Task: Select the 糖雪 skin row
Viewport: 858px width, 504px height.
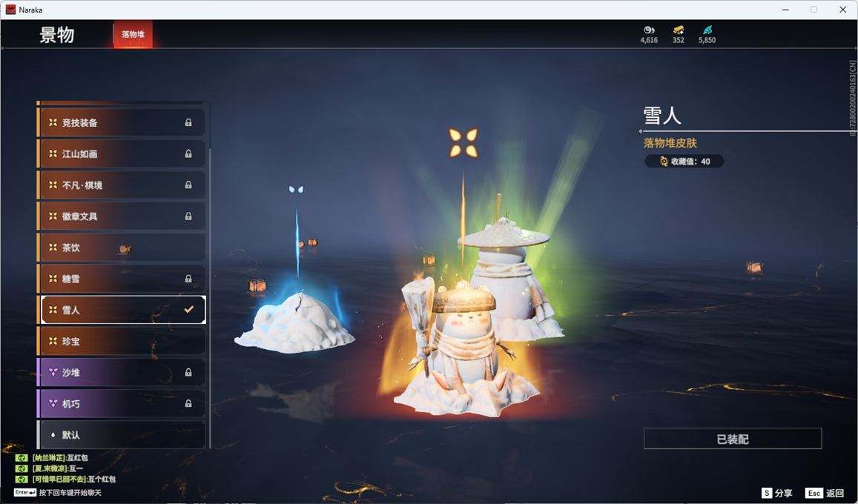Action: pos(121,278)
